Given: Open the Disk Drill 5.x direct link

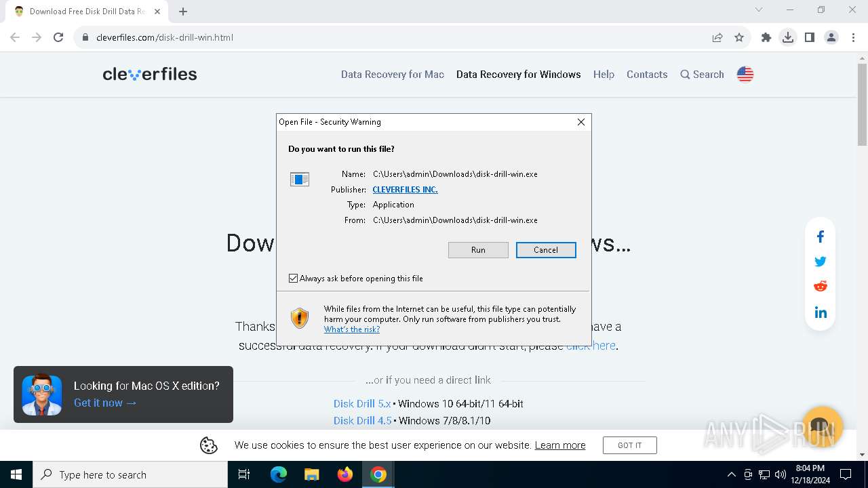Looking at the screenshot, I should (362, 404).
